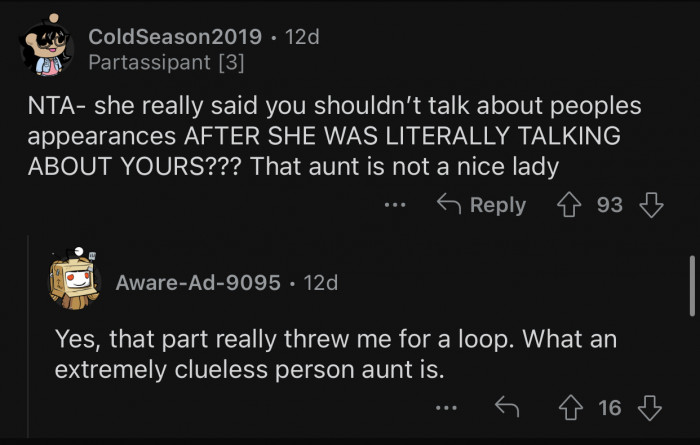
Task: Tap Reply on the NTA comment
Action: [x=483, y=205]
